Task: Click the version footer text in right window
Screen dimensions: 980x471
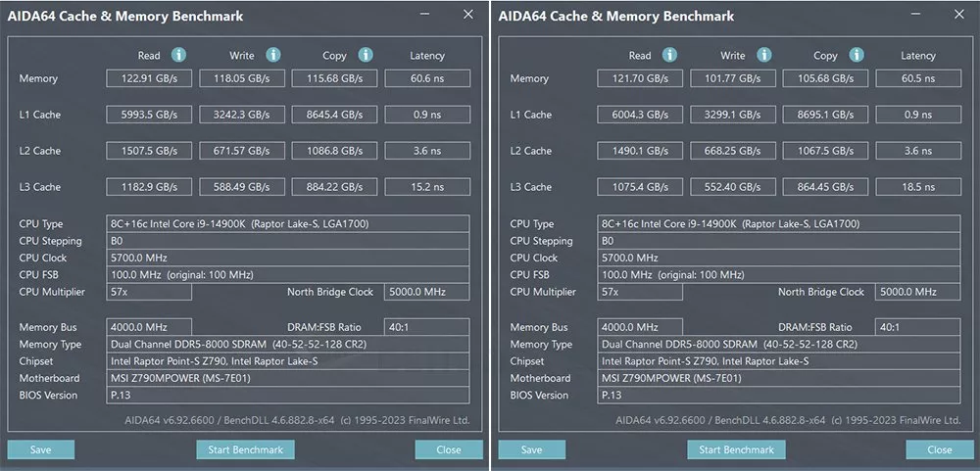Action: coord(788,420)
